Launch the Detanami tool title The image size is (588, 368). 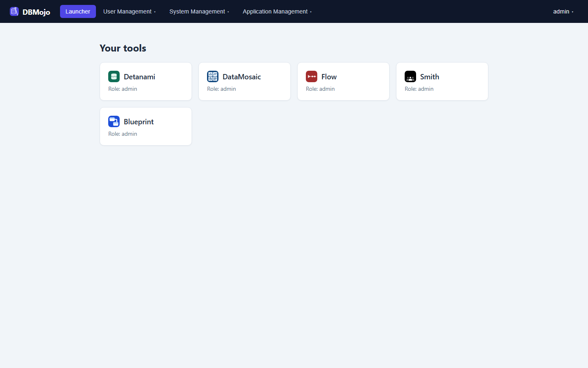(139, 76)
